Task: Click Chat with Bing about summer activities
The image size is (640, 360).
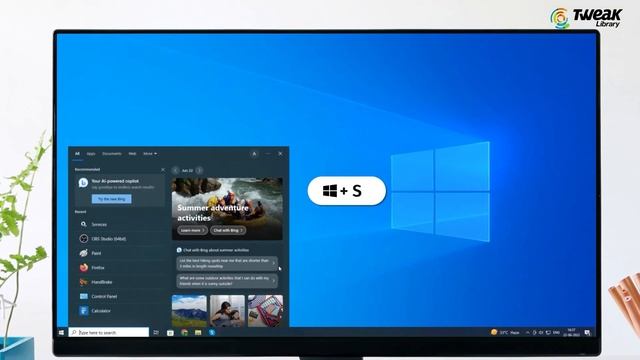Action: coord(213,250)
